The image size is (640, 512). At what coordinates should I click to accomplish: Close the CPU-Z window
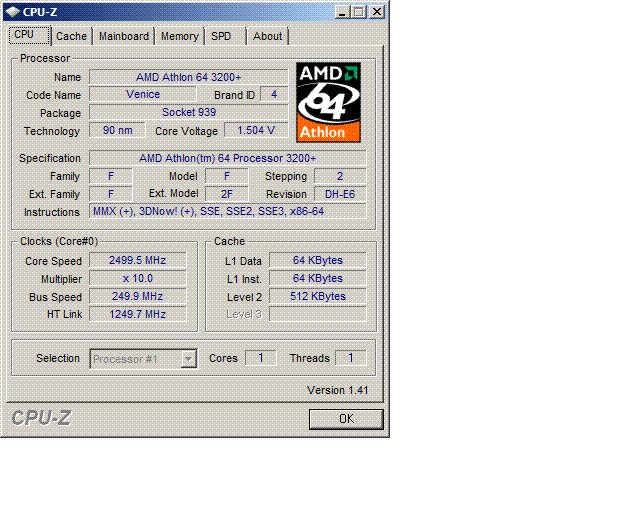coord(377,12)
